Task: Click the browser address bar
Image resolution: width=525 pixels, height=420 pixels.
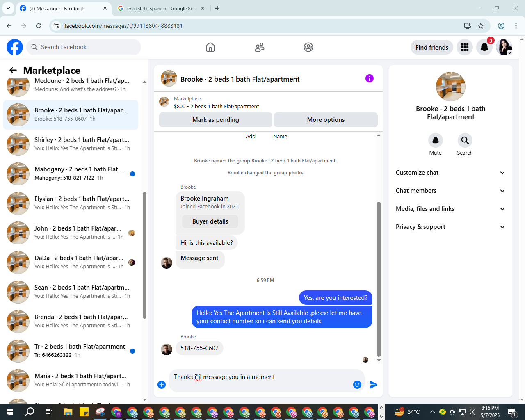Action: (262, 26)
